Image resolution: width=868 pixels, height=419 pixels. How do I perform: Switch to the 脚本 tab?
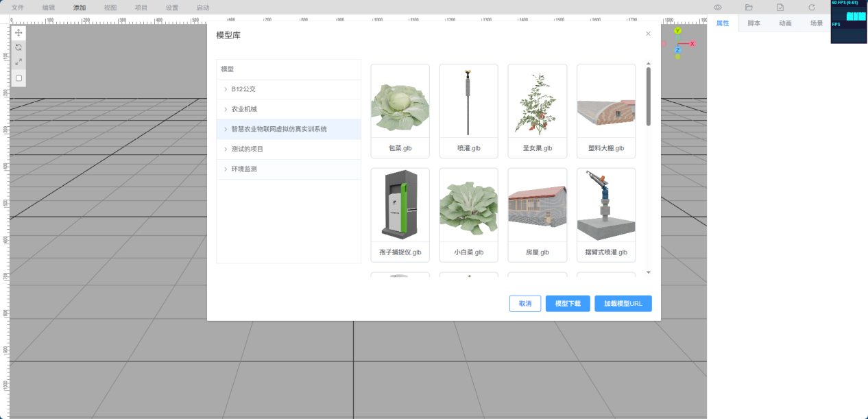[x=754, y=23]
